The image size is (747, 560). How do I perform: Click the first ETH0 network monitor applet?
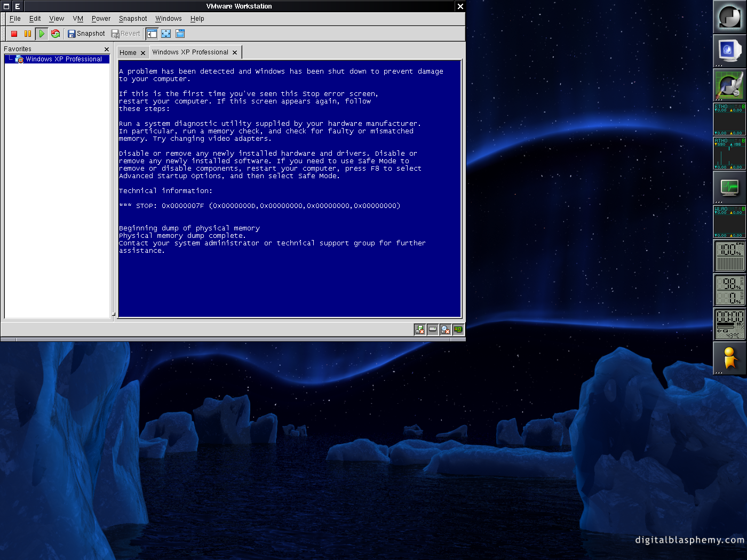pyautogui.click(x=730, y=119)
